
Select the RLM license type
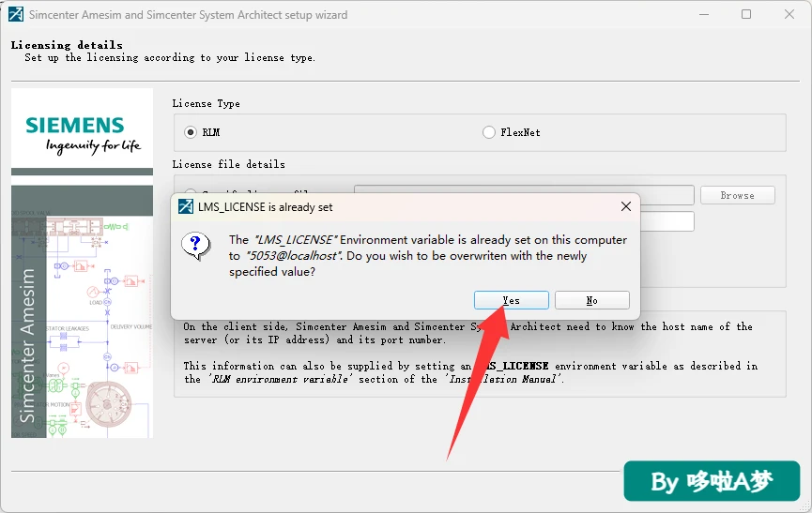point(191,132)
